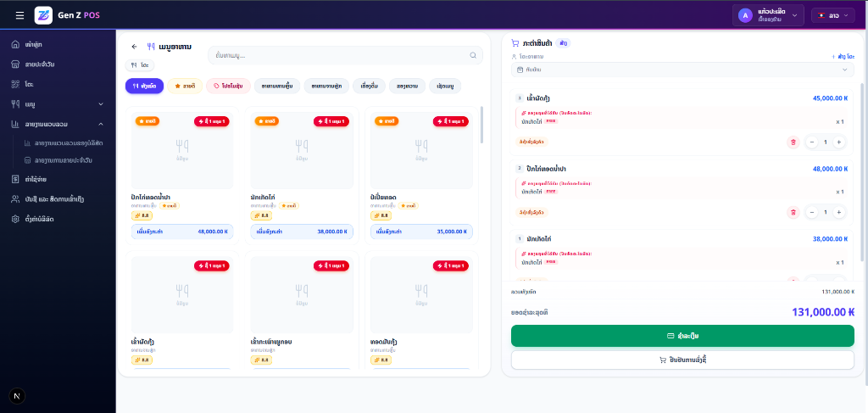Add the 48,000.00 ₭ dish to cart

pos(183,232)
